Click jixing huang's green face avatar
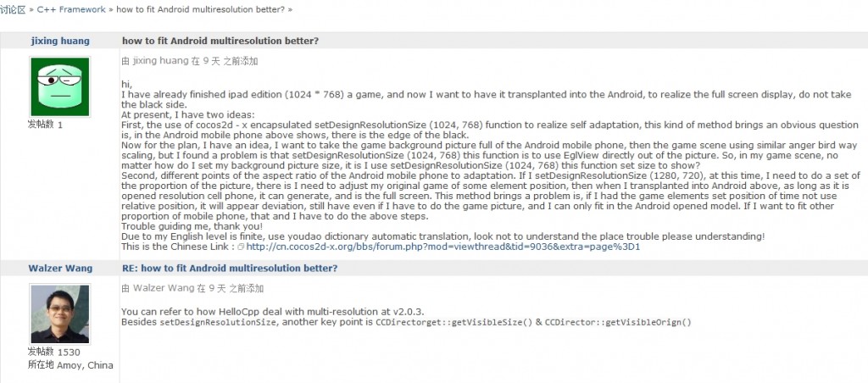Image resolution: width=868 pixels, height=383 pixels. point(60,87)
